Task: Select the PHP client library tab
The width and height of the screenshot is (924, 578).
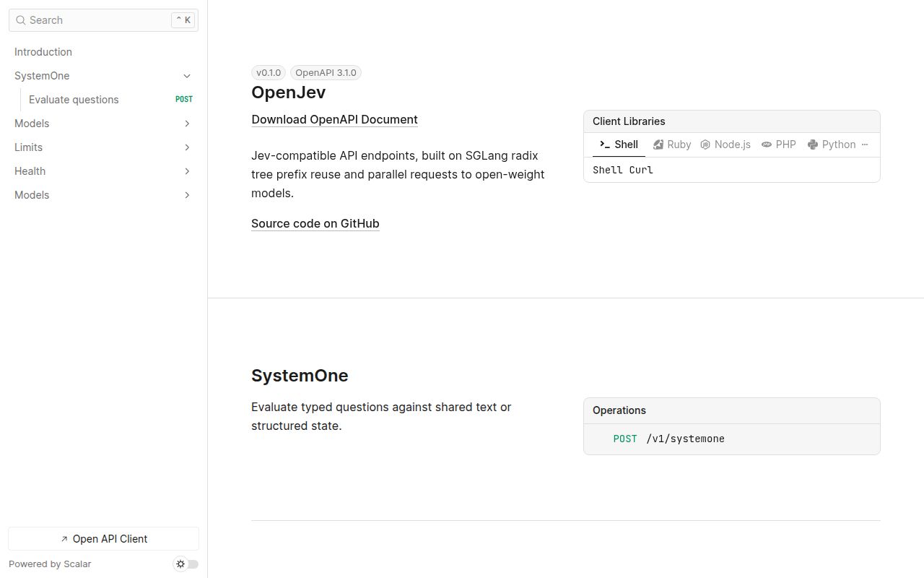Action: 779,144
